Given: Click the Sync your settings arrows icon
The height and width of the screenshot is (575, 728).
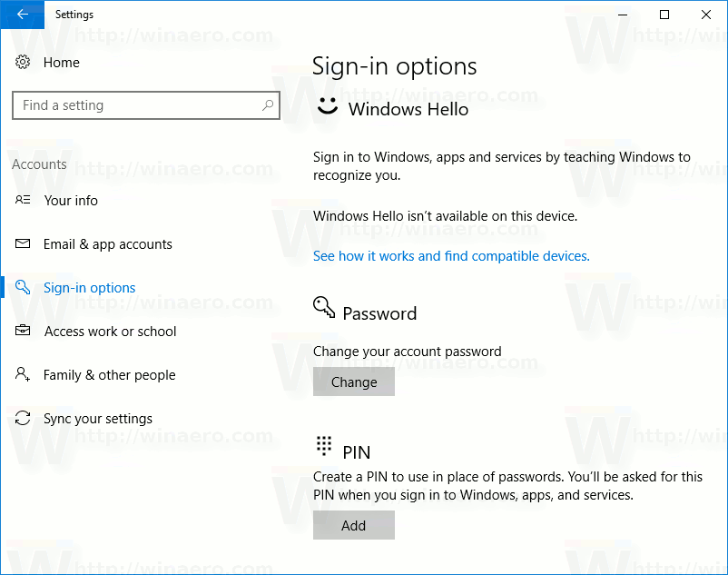Looking at the screenshot, I should coord(23,418).
